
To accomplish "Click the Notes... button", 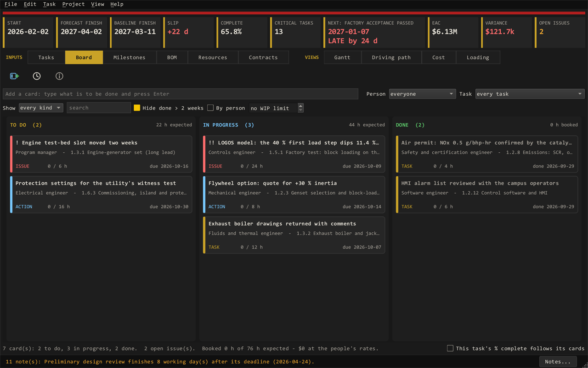I will point(558,362).
